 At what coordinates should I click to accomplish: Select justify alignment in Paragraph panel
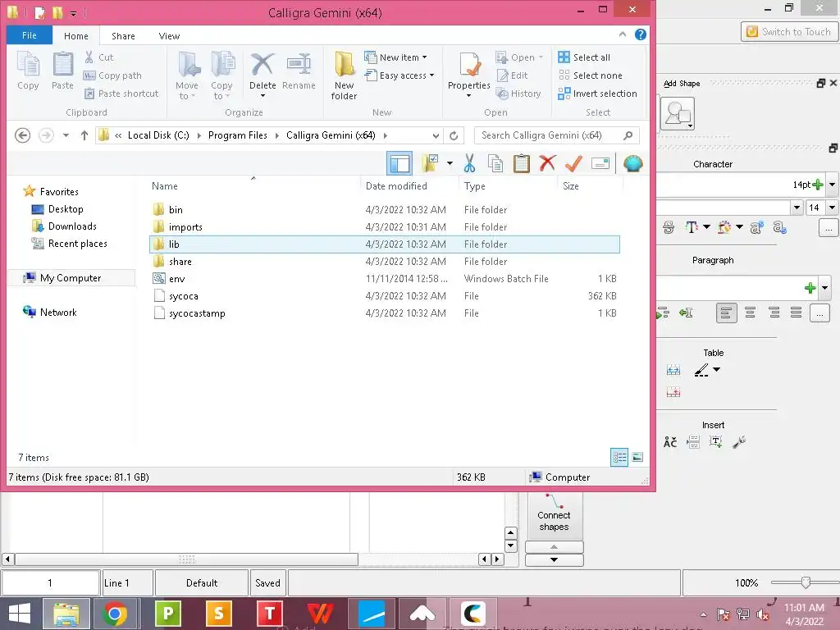(x=797, y=313)
